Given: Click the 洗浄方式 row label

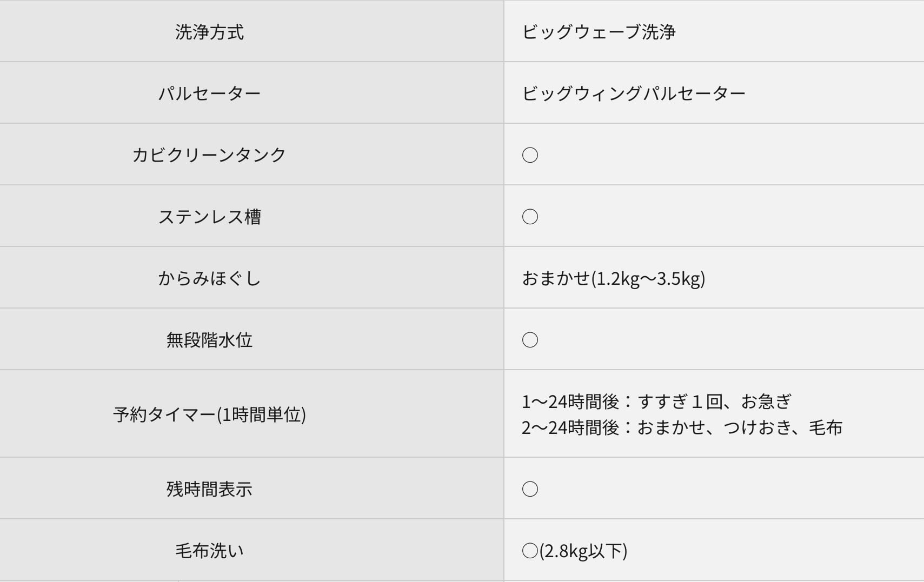Looking at the screenshot, I should click(209, 32).
